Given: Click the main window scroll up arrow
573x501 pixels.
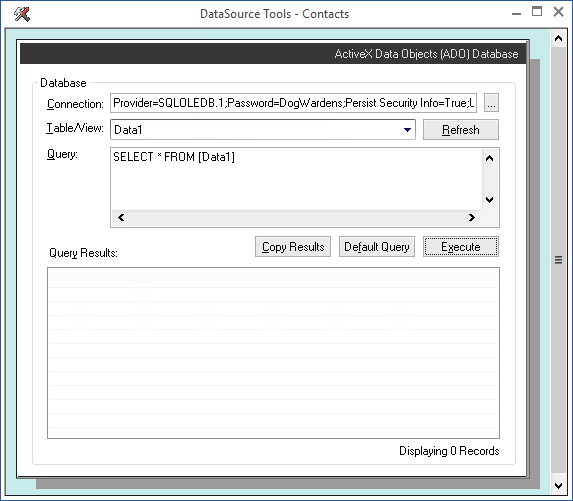Looking at the screenshot, I should click(558, 38).
